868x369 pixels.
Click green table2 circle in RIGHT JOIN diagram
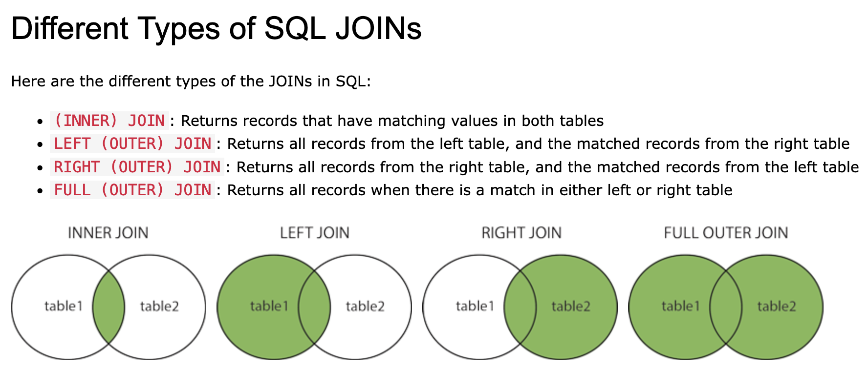[x=571, y=307]
